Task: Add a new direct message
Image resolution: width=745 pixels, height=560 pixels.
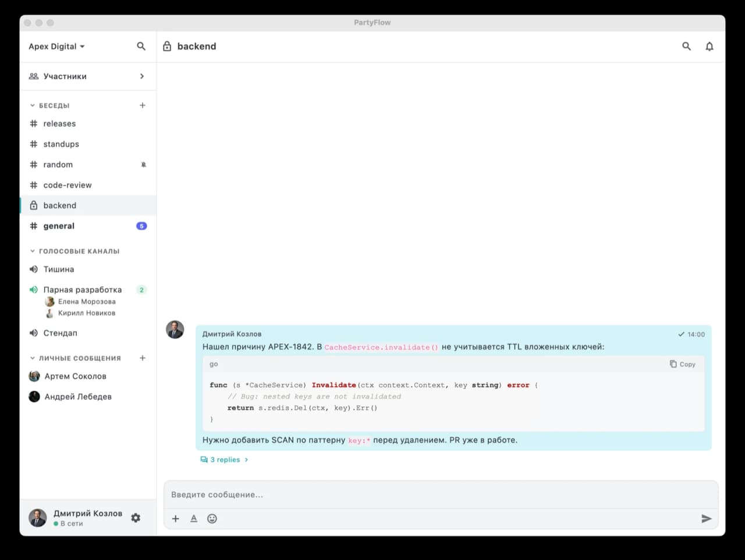Action: 142,358
